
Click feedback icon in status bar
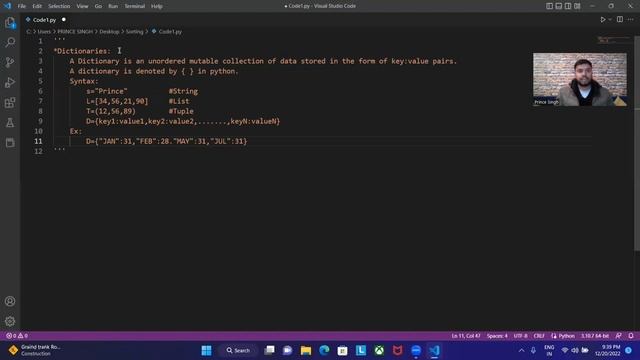(x=618, y=336)
